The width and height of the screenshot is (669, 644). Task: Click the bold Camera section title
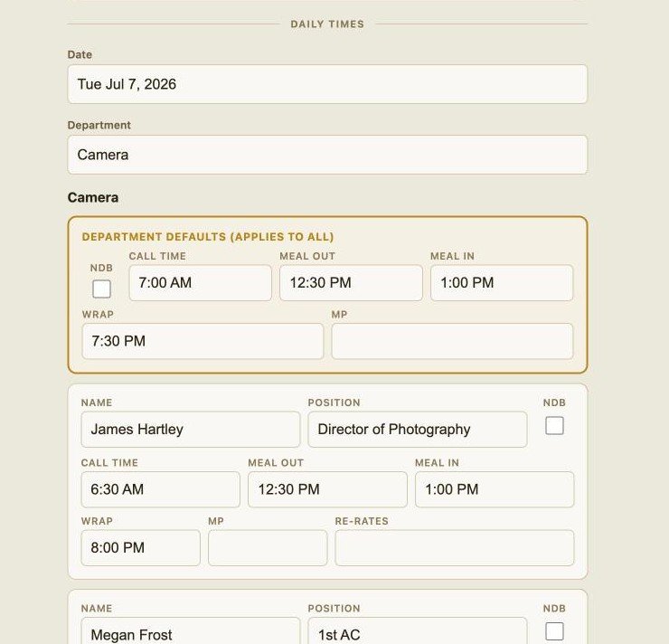coord(93,197)
